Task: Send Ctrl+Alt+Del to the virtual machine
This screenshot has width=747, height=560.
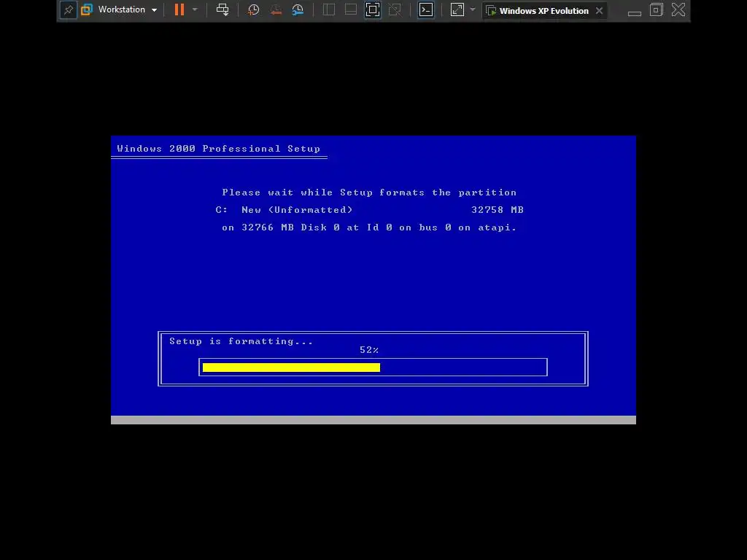Action: (x=222, y=9)
